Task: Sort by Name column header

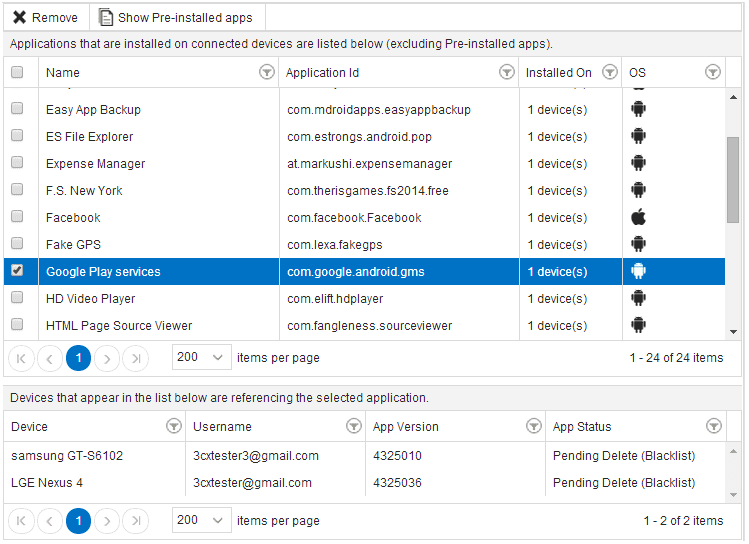Action: click(63, 73)
